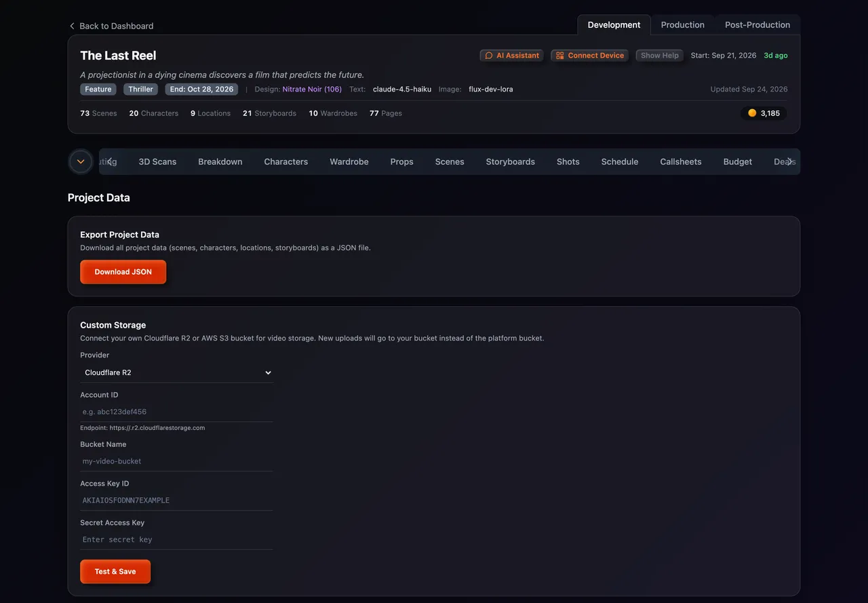This screenshot has height=603, width=868.
Task: Select the Props section
Action: pos(401,161)
